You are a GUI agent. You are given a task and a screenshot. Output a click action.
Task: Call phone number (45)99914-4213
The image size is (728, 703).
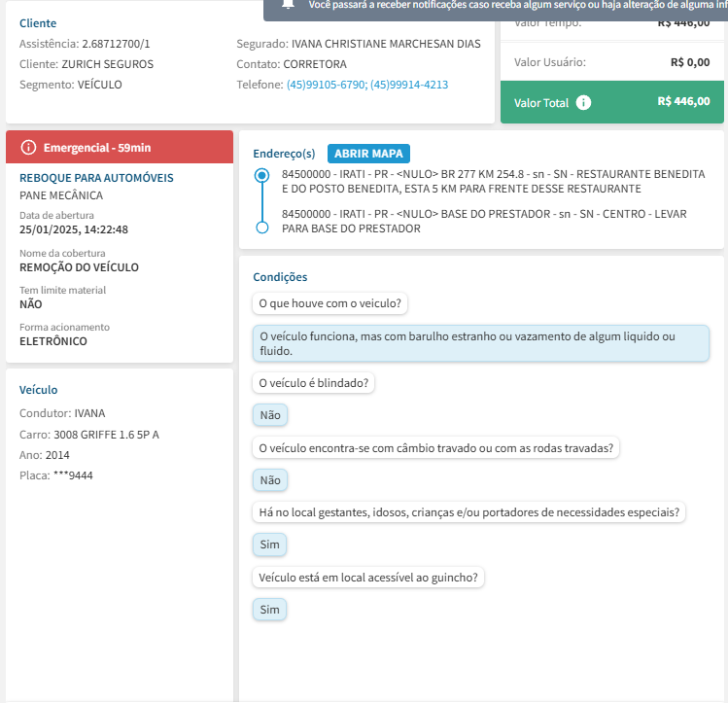(x=409, y=85)
